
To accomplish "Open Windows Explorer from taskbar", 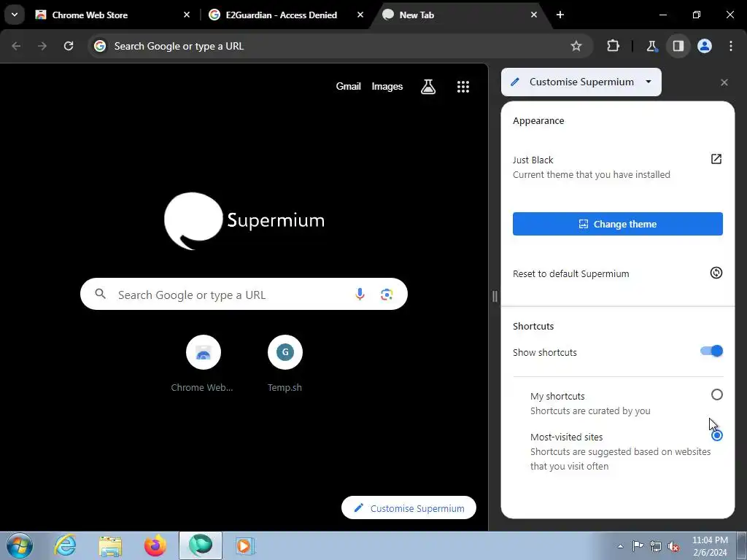I will pyautogui.click(x=110, y=545).
